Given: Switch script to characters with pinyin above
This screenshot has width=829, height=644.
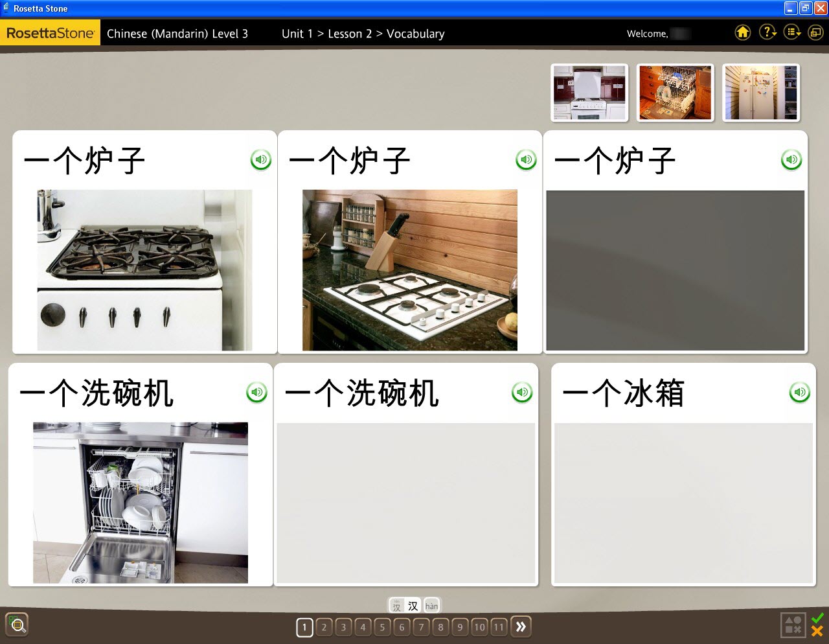Looking at the screenshot, I should point(396,606).
